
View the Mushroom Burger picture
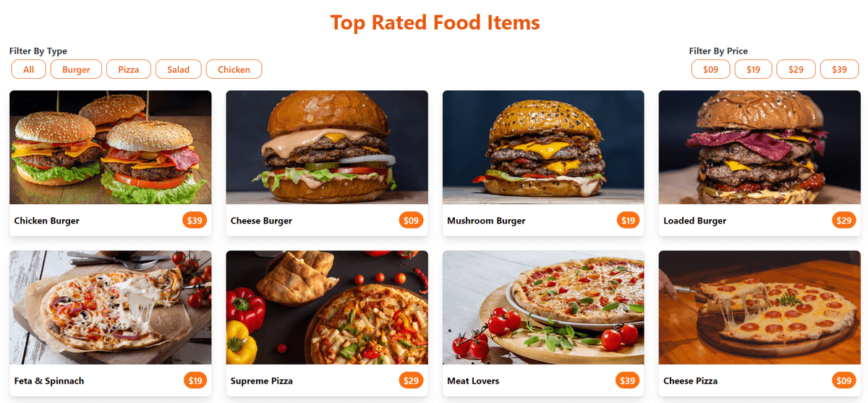click(543, 148)
